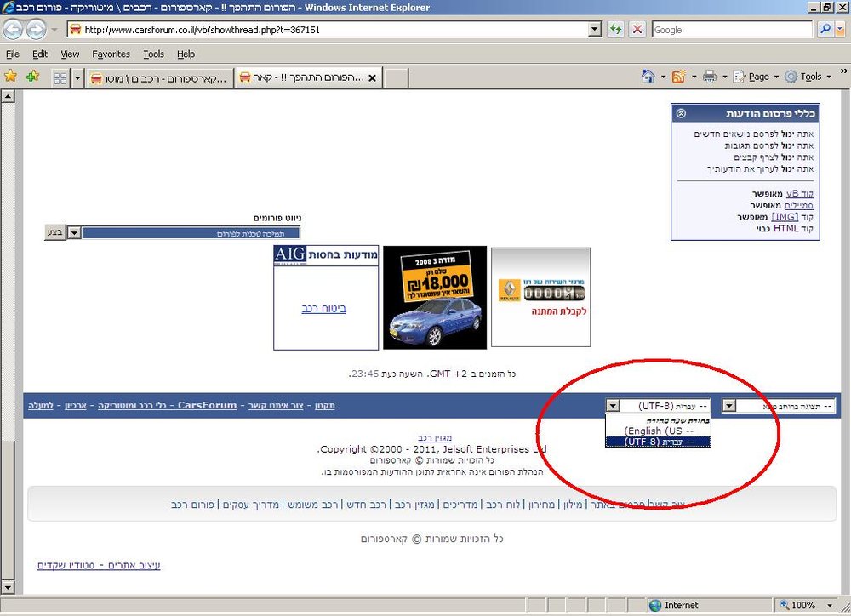This screenshot has width=851, height=616.
Task: Switch to the first CarsForum tab
Action: [x=160, y=78]
